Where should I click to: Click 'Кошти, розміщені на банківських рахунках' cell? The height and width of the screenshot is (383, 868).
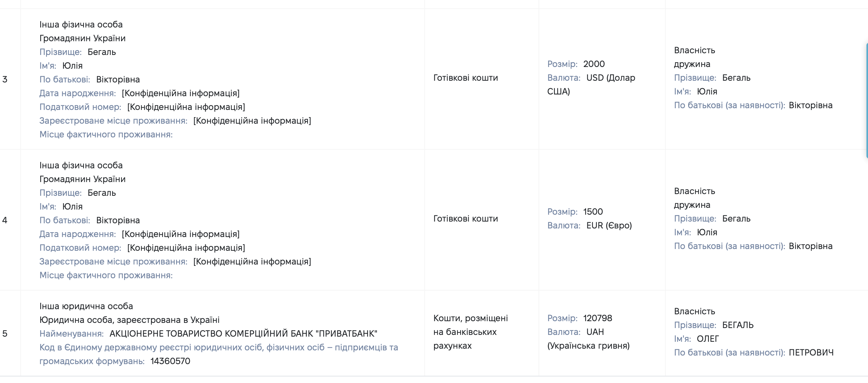point(470,332)
